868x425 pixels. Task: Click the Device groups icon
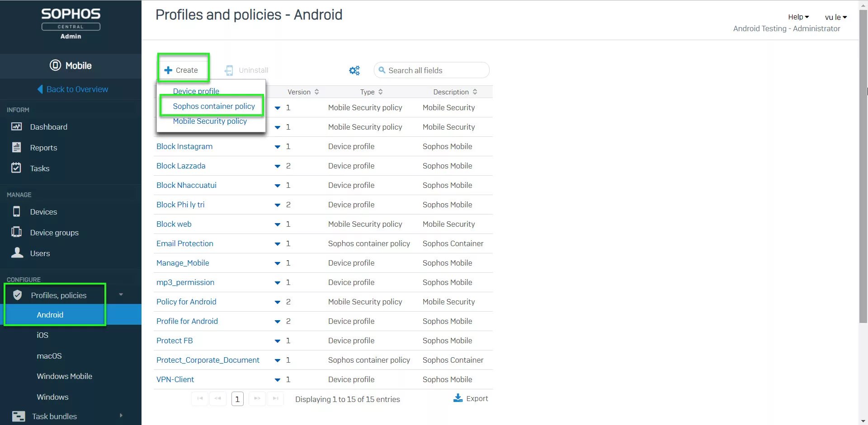[16, 232]
